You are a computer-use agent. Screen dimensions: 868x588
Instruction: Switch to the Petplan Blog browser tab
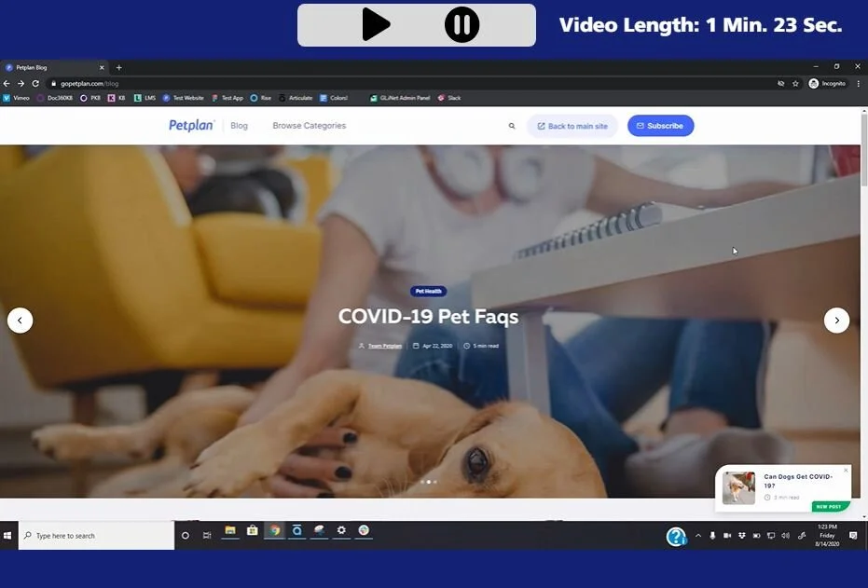[51, 67]
